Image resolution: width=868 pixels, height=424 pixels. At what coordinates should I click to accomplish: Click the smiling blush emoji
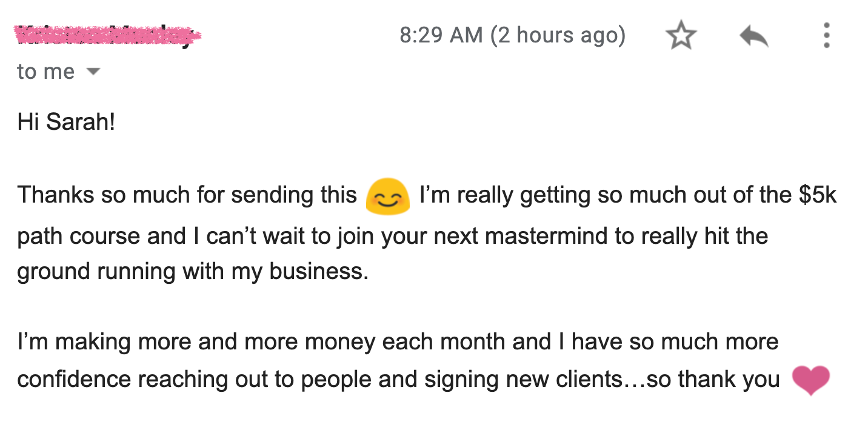[x=387, y=196]
